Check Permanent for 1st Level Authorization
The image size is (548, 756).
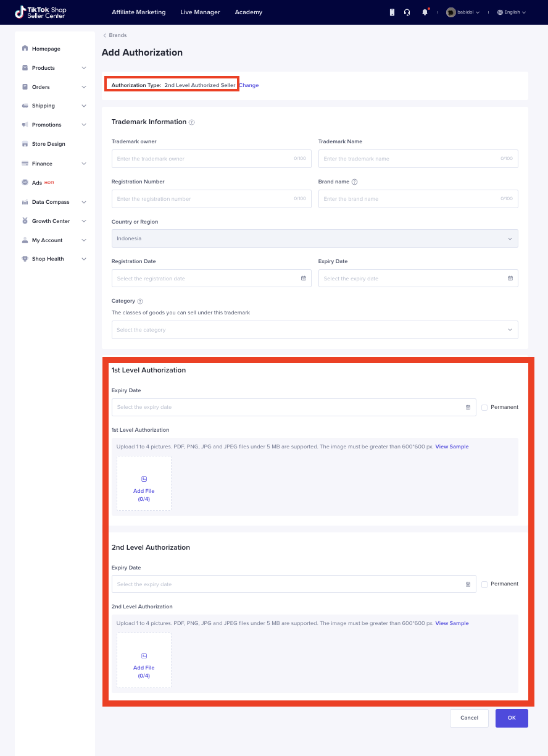[484, 408]
